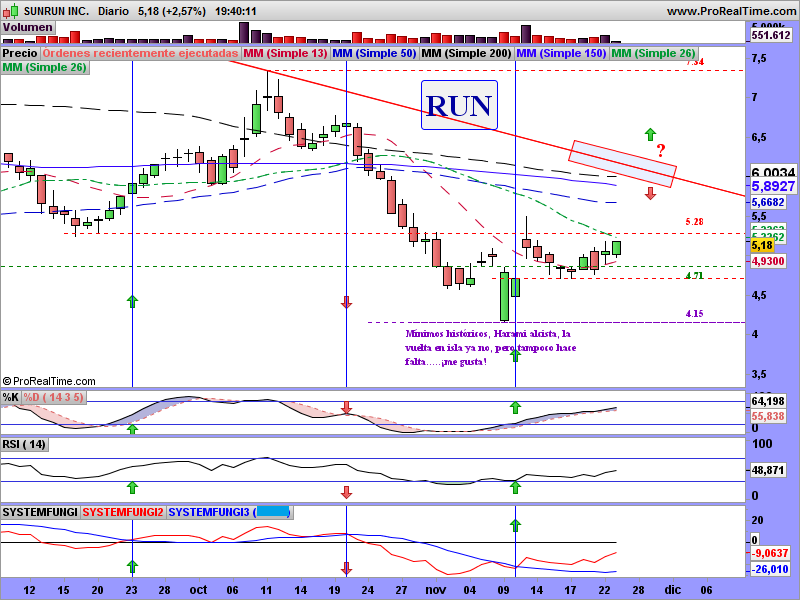800x600 pixels.
Task: Select the MM (Simple 200) indicator label
Action: [x=466, y=53]
